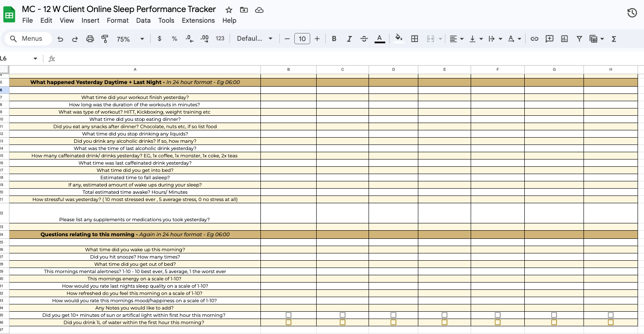The image size is (644, 334).
Task: Create a filter with funnel icon
Action: click(x=579, y=39)
